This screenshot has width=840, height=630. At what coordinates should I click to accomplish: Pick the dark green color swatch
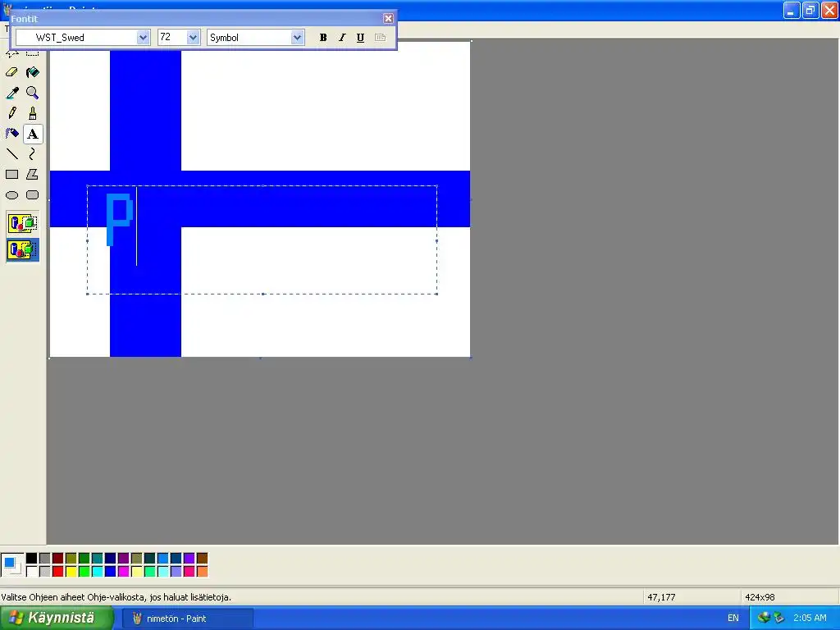point(84,558)
